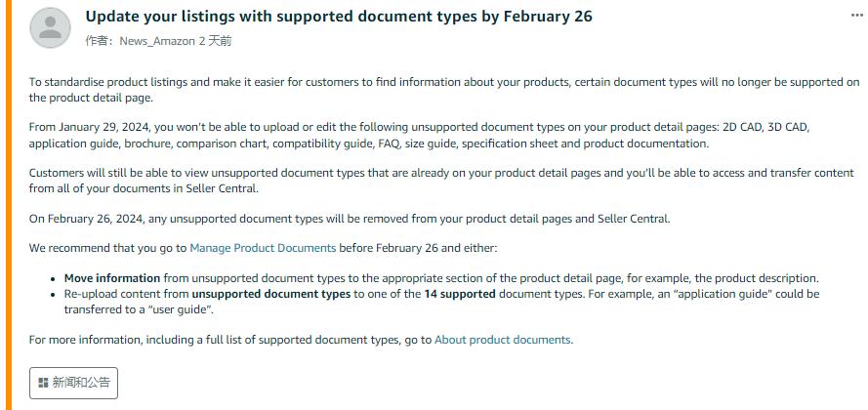This screenshot has width=868, height=410.
Task: Click the orange vertical bar beside post
Action: pyautogui.click(x=9, y=205)
